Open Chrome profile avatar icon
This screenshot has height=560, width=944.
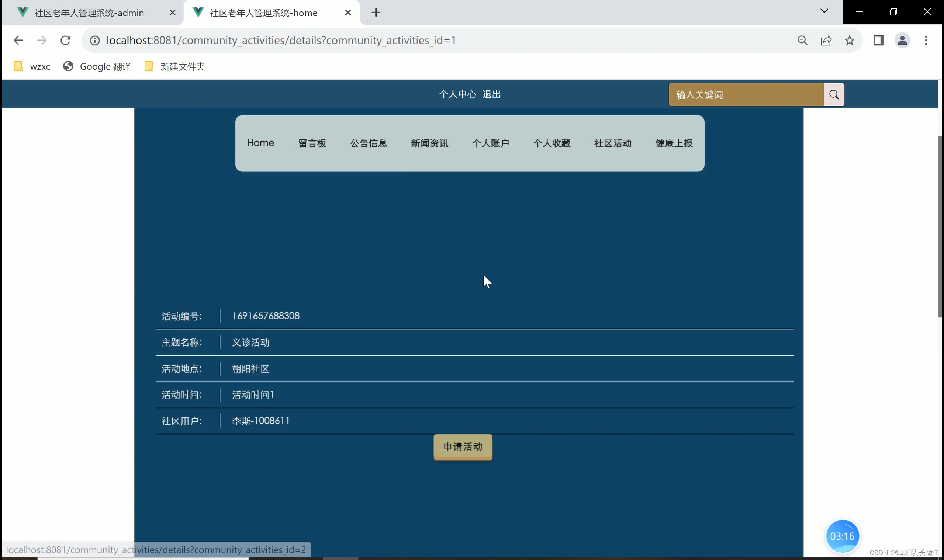pyautogui.click(x=902, y=41)
